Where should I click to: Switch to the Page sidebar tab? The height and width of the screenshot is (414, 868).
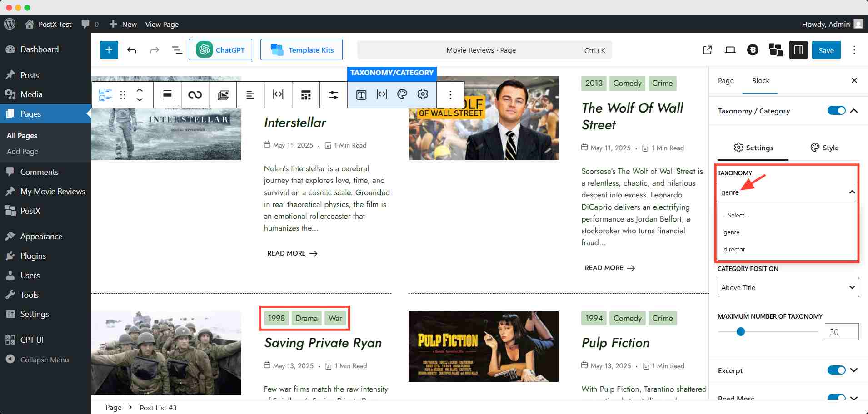click(726, 80)
